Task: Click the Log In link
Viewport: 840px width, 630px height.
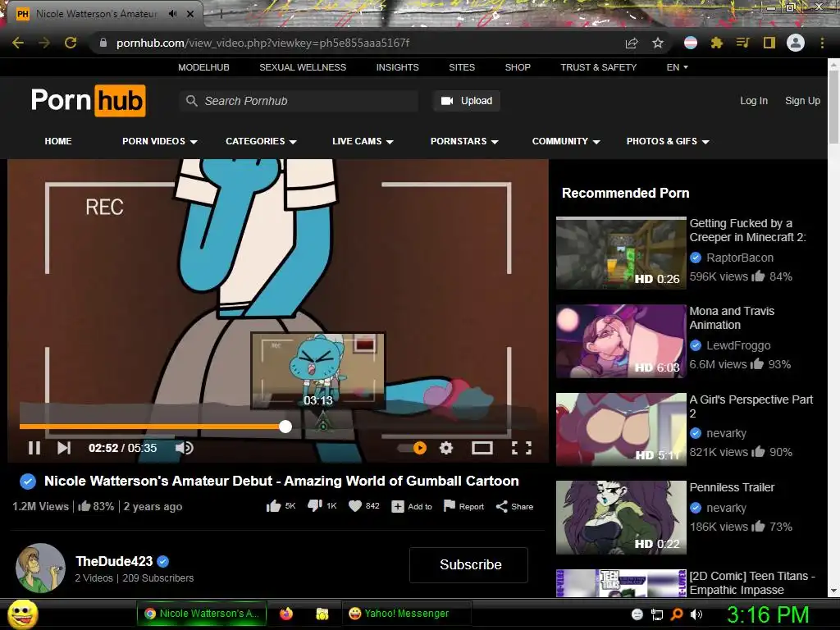Action: point(754,101)
